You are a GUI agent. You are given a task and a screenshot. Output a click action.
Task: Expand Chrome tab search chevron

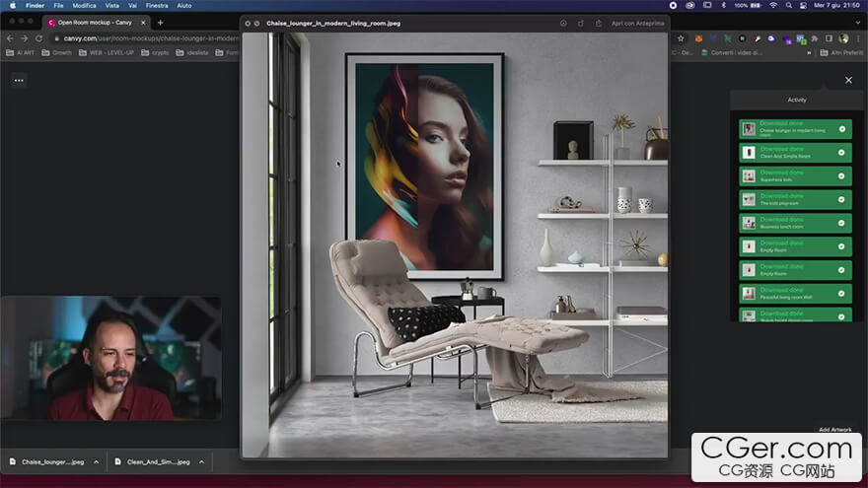(x=858, y=23)
